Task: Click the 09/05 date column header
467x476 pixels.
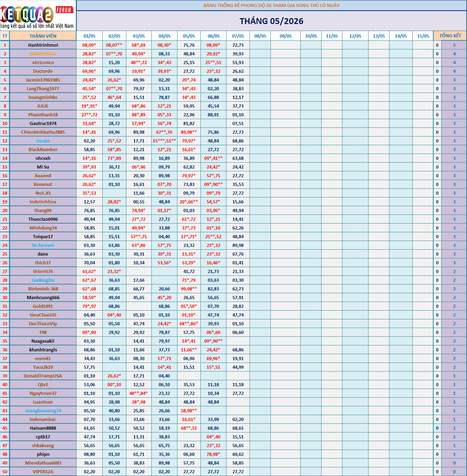Action: click(x=286, y=36)
